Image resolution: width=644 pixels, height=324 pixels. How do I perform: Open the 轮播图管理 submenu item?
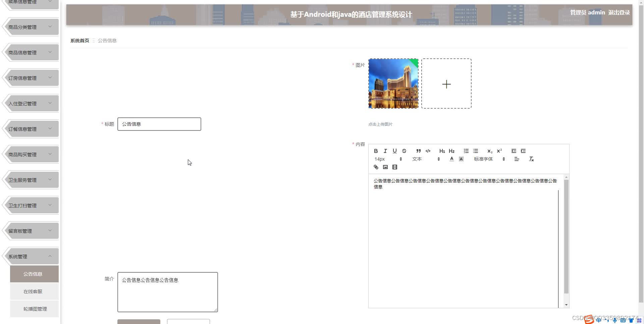click(x=34, y=309)
